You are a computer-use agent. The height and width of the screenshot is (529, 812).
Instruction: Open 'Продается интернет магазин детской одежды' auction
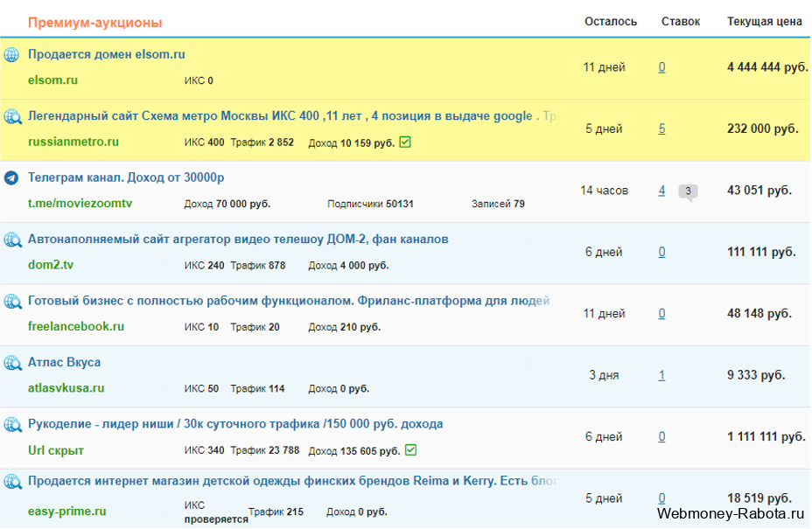coord(292,481)
